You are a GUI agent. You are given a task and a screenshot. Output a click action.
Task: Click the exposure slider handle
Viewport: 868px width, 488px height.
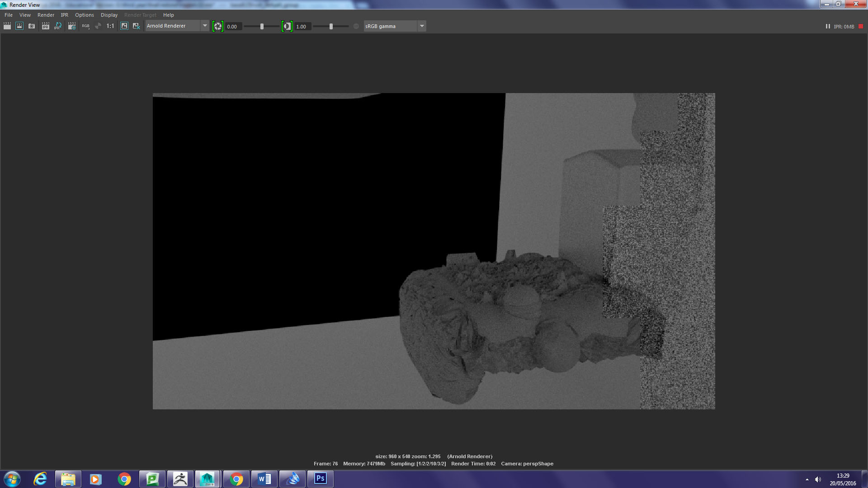click(x=262, y=27)
